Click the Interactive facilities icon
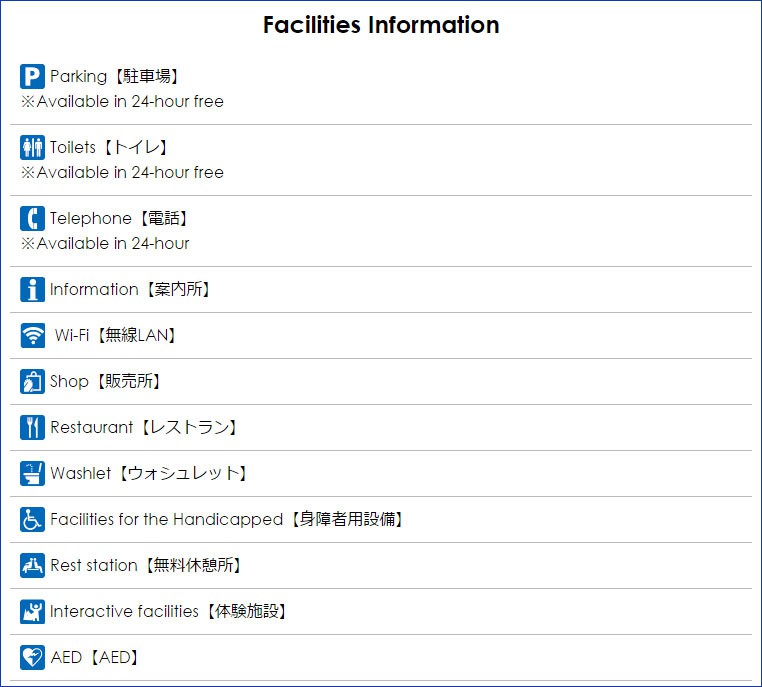The image size is (762, 687). [x=32, y=611]
